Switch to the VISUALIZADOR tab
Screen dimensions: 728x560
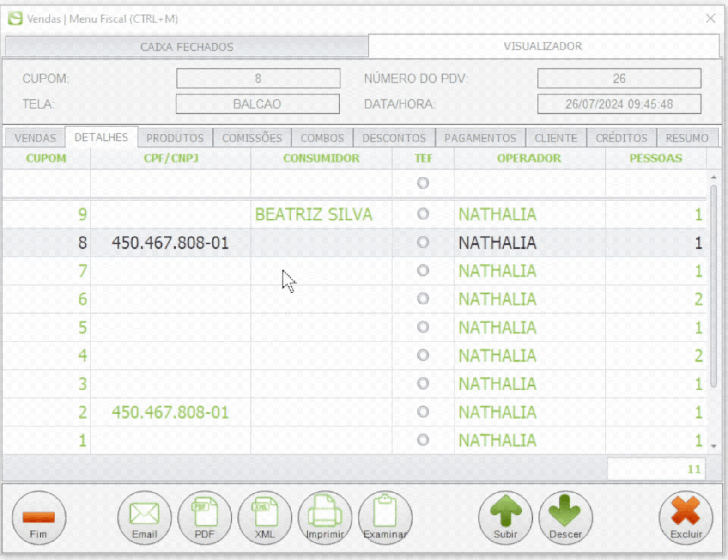pos(543,46)
